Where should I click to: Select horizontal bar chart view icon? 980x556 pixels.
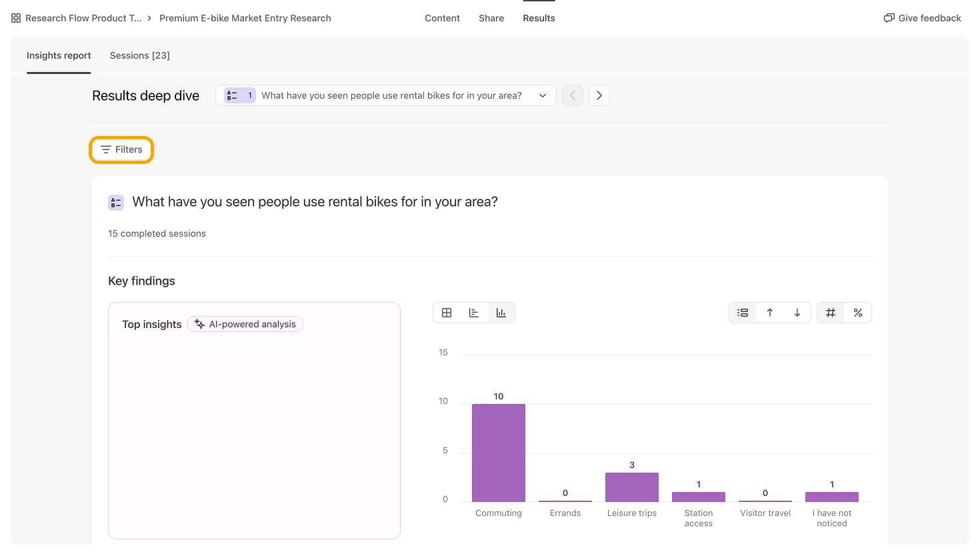(x=474, y=313)
